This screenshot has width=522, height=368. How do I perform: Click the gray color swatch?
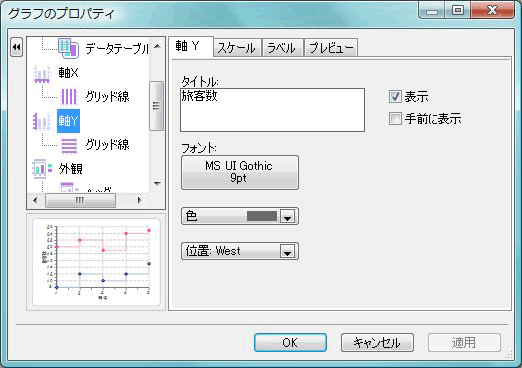(x=262, y=216)
